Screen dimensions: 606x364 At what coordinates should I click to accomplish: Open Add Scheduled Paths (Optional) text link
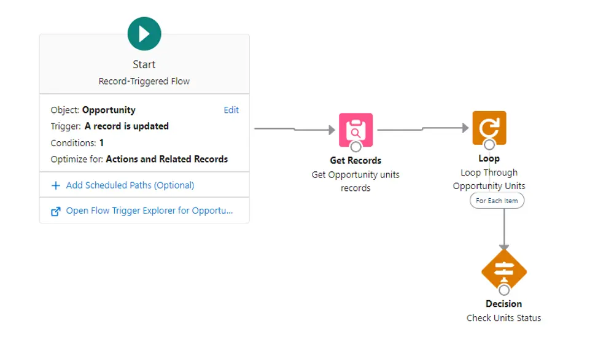click(x=130, y=185)
